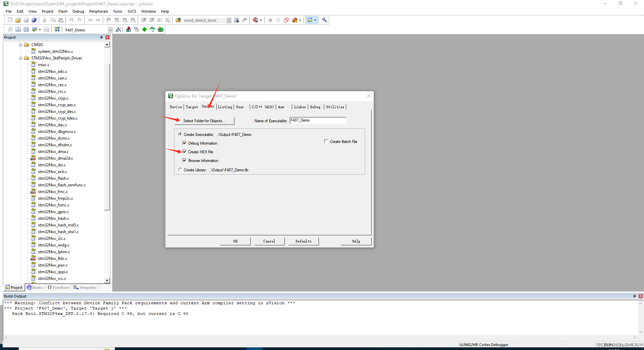The height and width of the screenshot is (350, 644).
Task: Insert a bookmark with the flag icon
Action: [x=109, y=20]
